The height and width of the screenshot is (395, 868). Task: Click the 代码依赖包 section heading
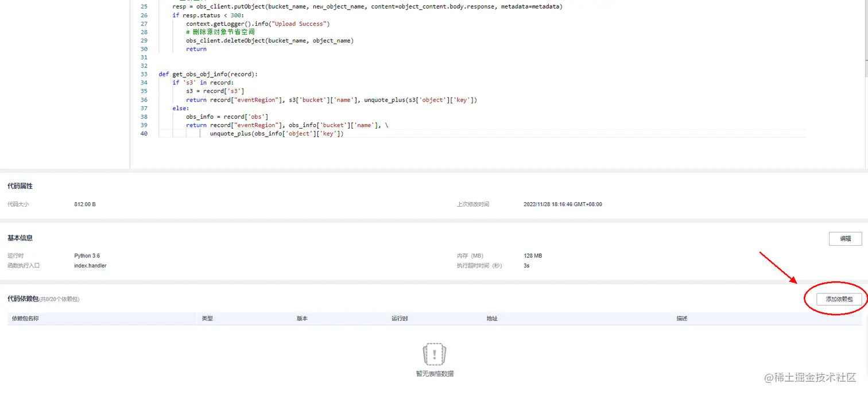(23, 299)
